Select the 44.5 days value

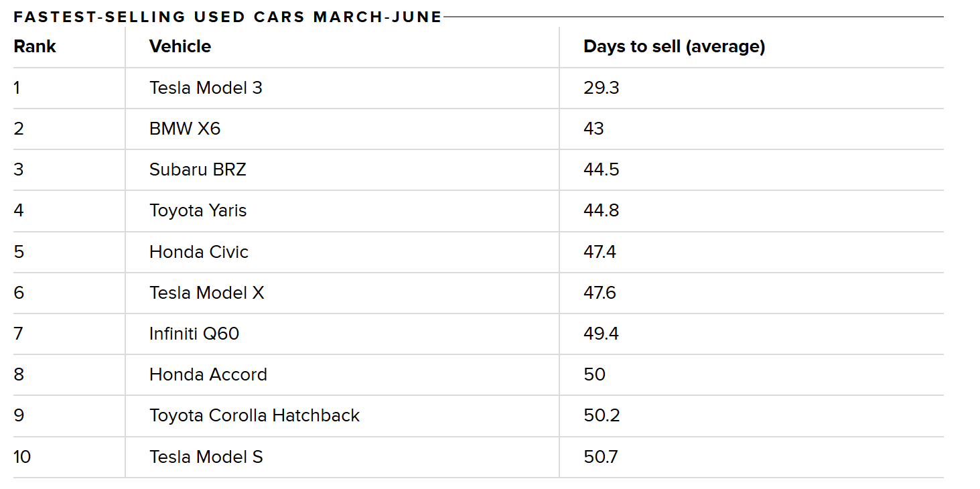click(601, 169)
